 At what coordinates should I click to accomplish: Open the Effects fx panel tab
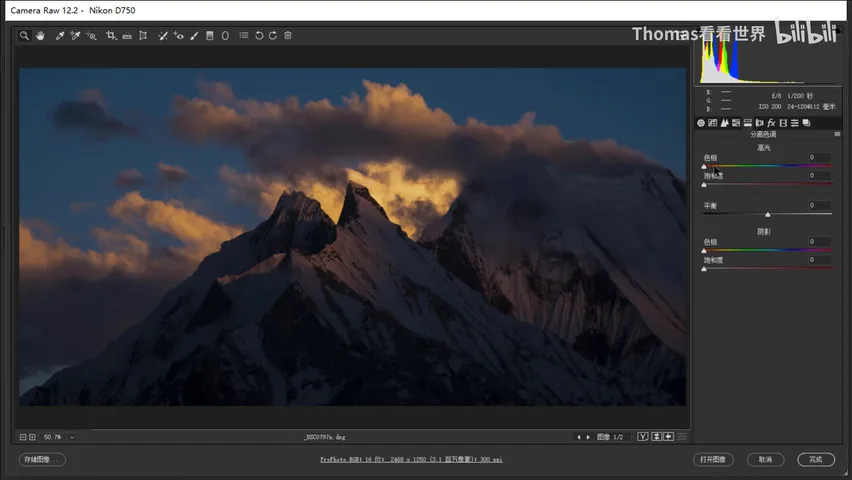click(771, 123)
